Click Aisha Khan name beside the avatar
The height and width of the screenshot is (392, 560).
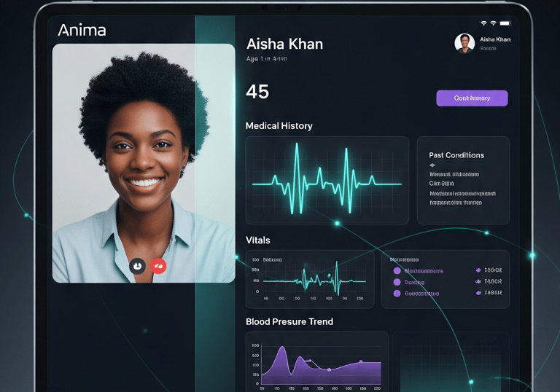(x=495, y=39)
